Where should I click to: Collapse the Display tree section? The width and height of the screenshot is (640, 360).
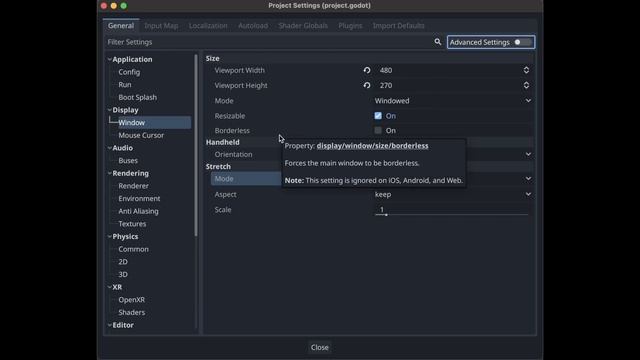[x=109, y=110]
